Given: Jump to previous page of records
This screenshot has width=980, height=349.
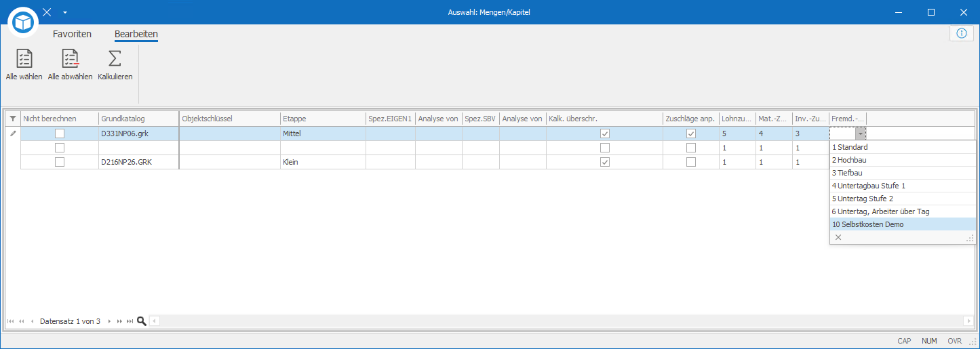Looking at the screenshot, I should click(x=22, y=321).
